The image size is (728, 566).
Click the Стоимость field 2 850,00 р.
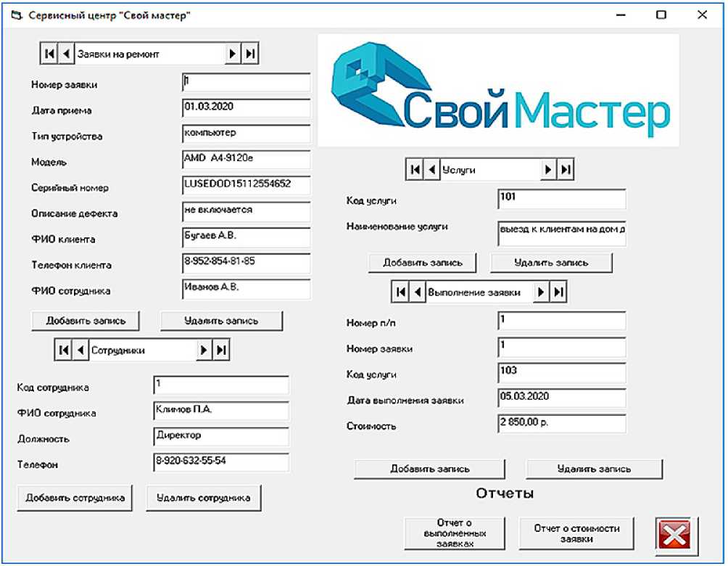tap(562, 424)
